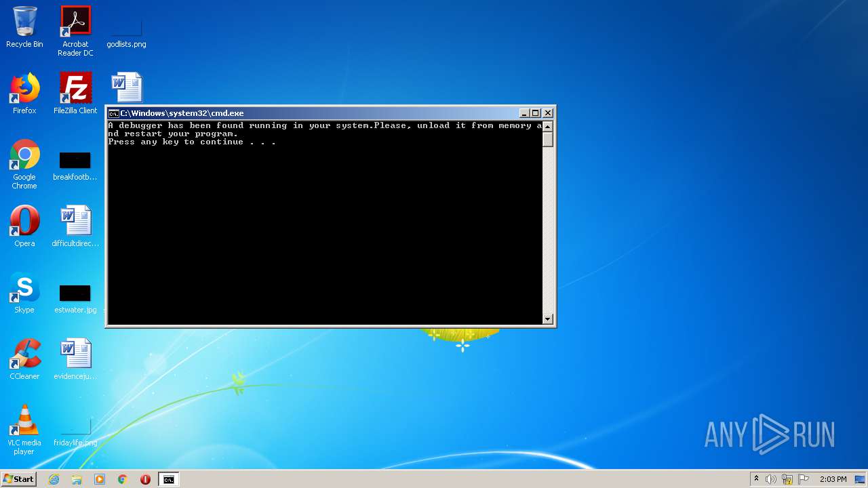Image resolution: width=868 pixels, height=488 pixels.
Task: Select the godlists.png file icon
Action: [x=126, y=27]
